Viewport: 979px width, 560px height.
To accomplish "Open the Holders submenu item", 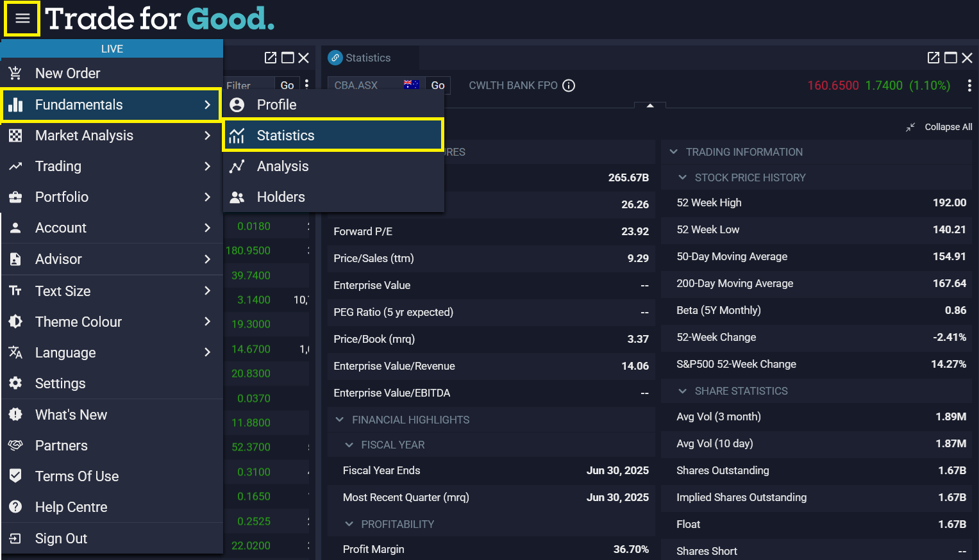I will point(280,197).
